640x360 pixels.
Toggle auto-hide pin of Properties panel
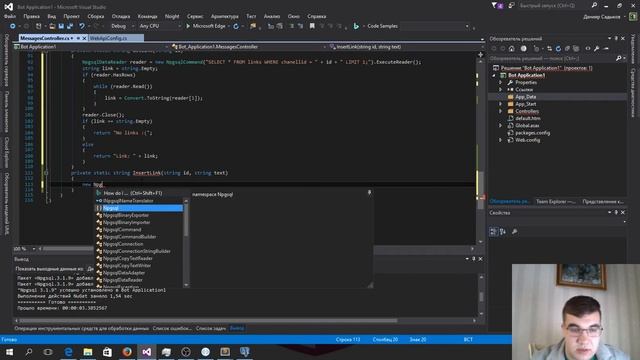616,212
